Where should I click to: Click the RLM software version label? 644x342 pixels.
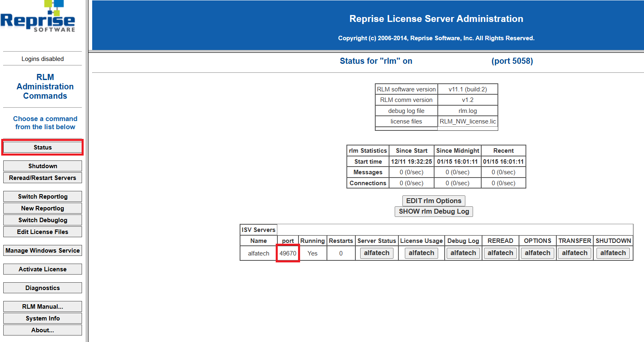(x=406, y=89)
